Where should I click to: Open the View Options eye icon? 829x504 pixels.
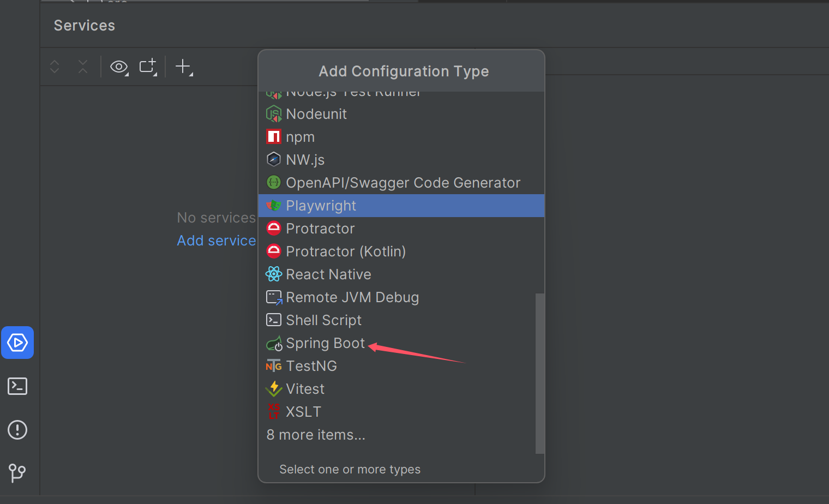click(x=119, y=67)
